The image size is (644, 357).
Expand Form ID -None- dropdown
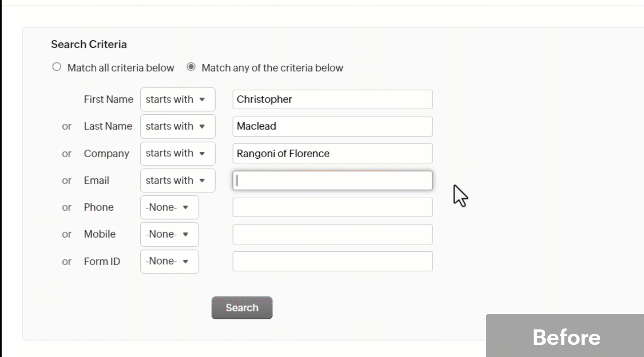169,261
